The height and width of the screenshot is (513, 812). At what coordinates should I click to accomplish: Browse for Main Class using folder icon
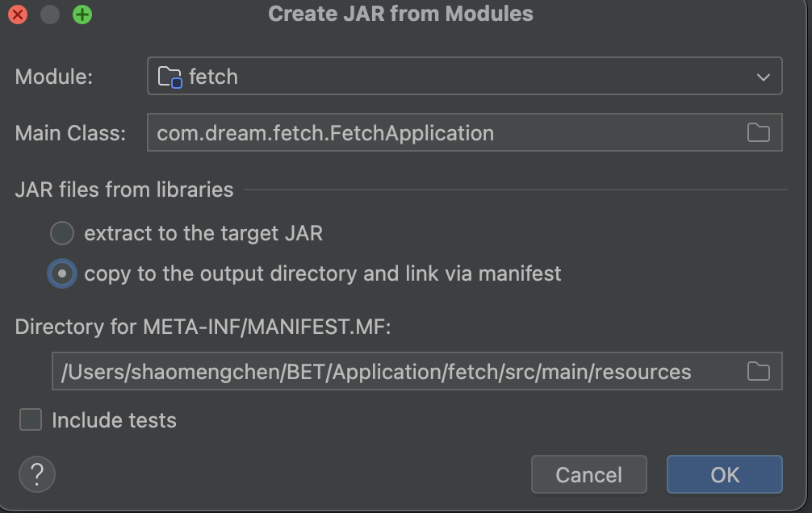758,133
